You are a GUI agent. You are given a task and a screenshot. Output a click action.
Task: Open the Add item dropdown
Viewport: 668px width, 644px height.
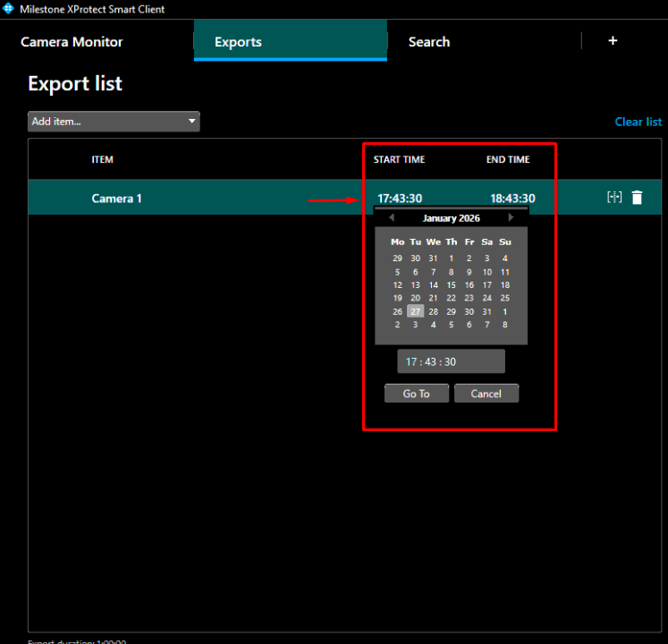(114, 122)
